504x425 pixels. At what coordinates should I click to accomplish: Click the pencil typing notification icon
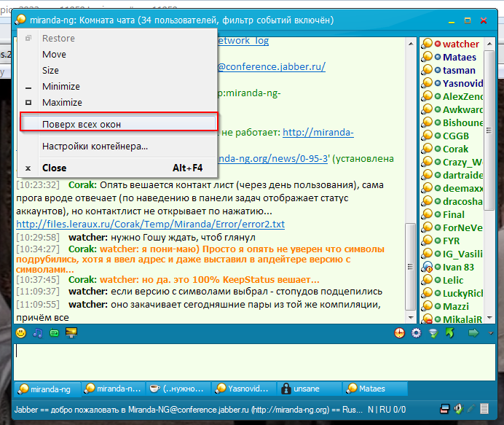click(x=471, y=409)
